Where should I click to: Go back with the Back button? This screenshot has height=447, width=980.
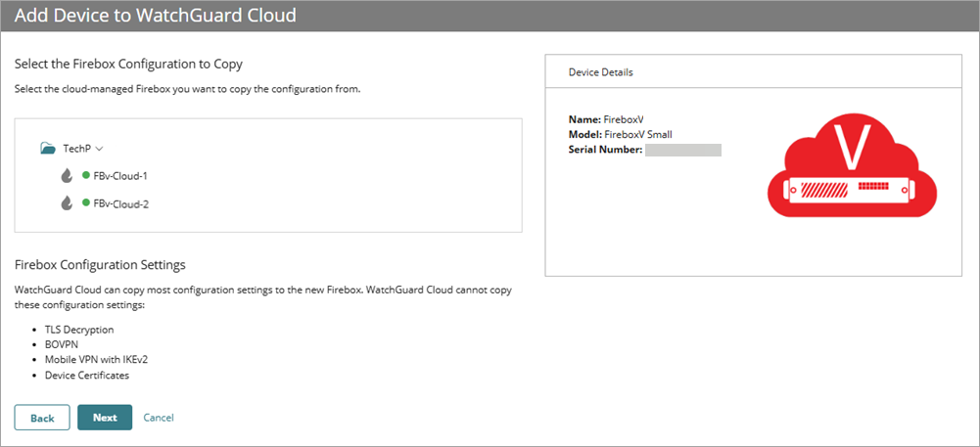tap(42, 418)
